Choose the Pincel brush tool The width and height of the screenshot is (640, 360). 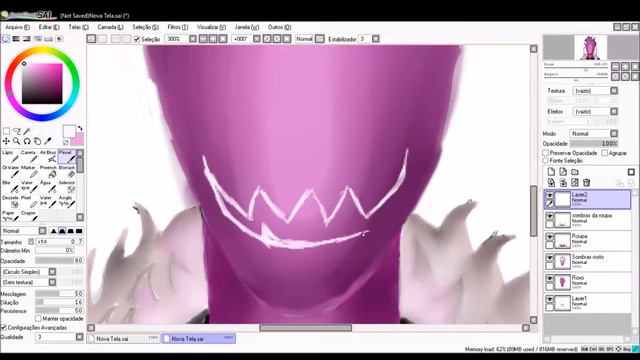point(67,156)
